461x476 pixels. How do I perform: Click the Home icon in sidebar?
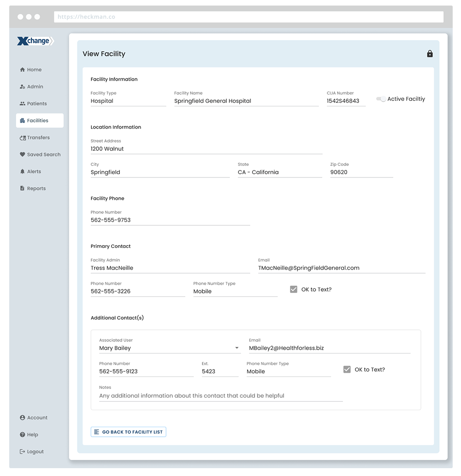[x=22, y=70]
